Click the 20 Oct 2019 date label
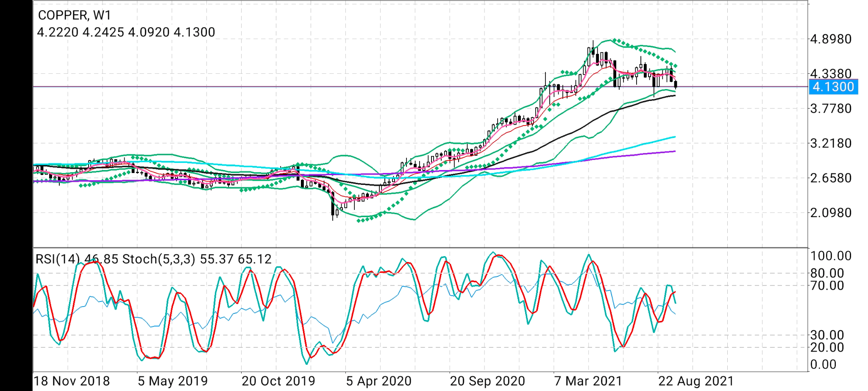Screen dimensions: 868x391 [278, 381]
